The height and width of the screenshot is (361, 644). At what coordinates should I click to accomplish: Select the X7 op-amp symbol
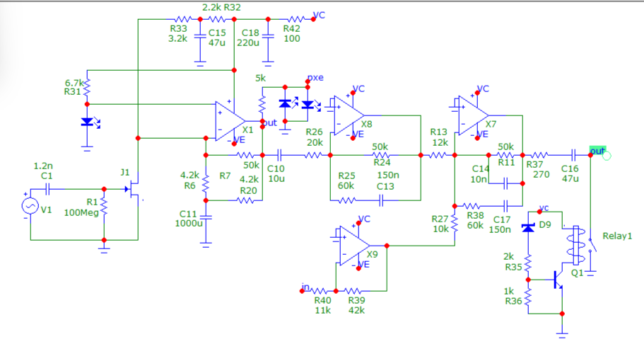(x=473, y=113)
